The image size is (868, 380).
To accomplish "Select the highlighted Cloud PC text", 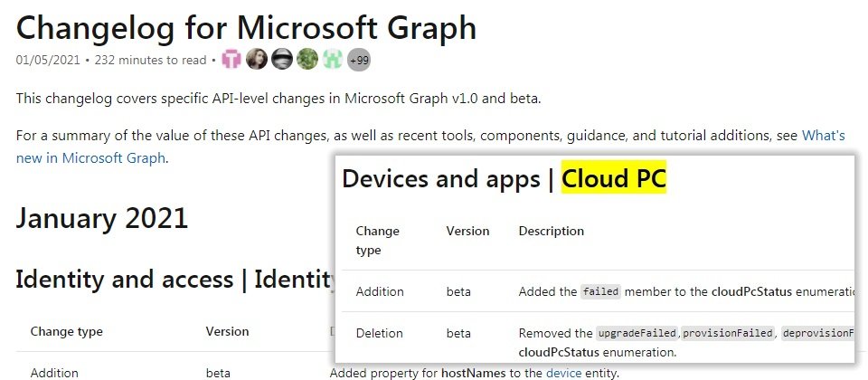I will (x=614, y=178).
